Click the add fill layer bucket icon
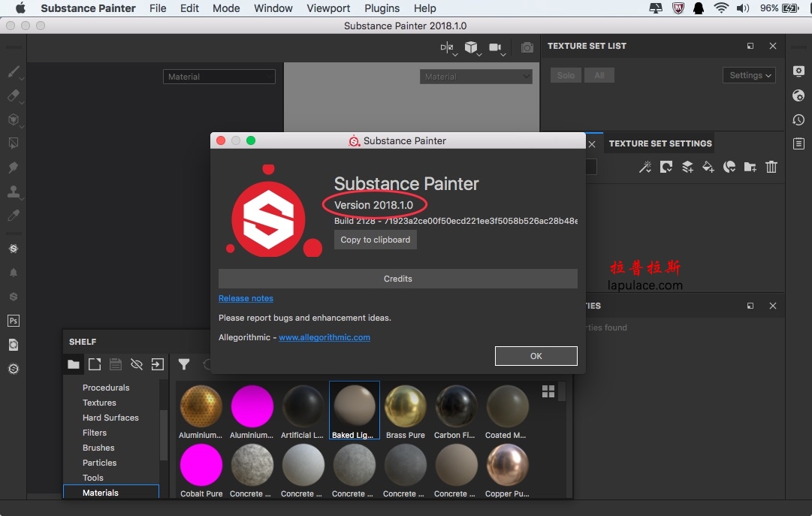812x516 pixels. coord(708,167)
